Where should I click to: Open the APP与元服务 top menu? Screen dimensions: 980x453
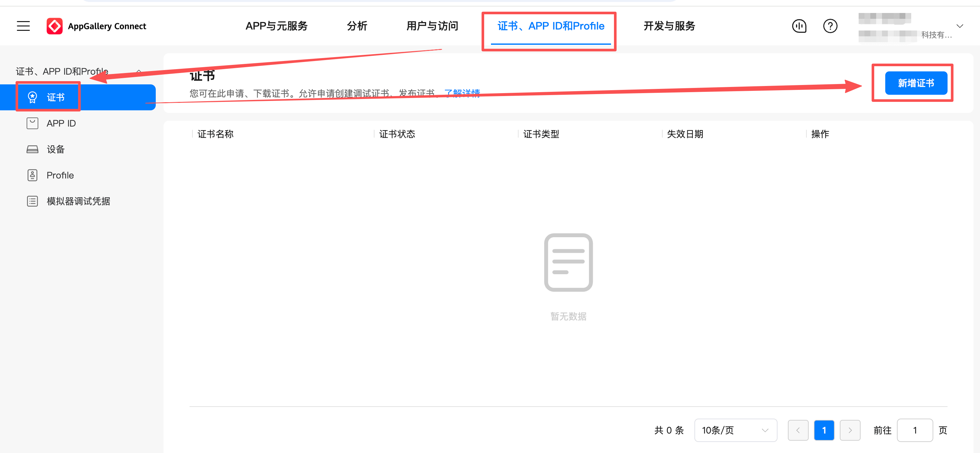click(x=276, y=26)
